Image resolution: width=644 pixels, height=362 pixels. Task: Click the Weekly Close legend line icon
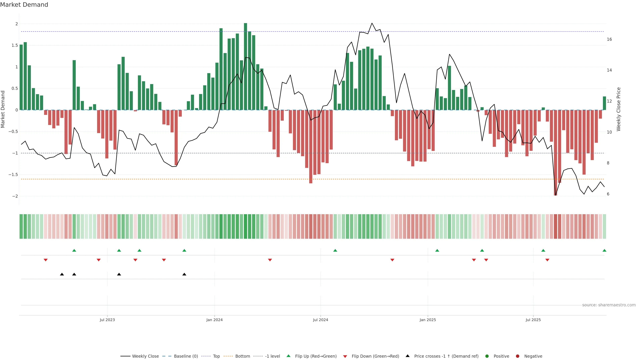[125, 356]
